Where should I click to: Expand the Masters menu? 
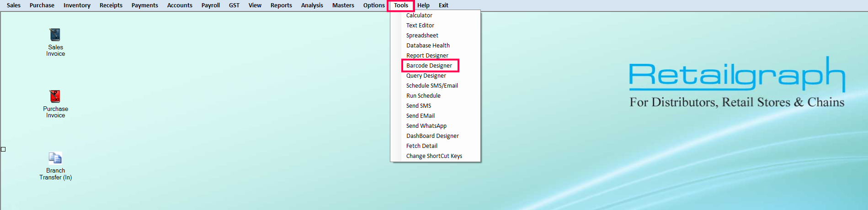click(x=343, y=5)
